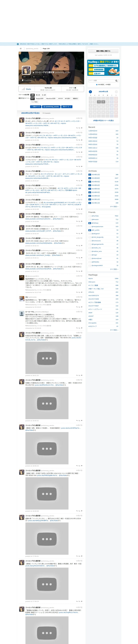
Task: Play the video thumbnail in the 18:01:25 tweet
Action: pos(47,358)
